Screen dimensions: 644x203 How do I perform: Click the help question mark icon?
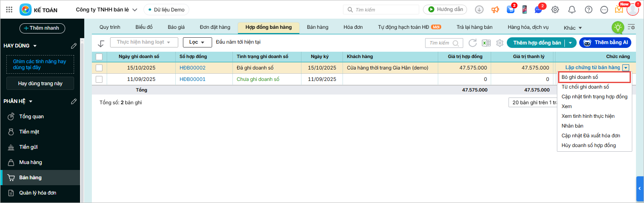coord(588,9)
